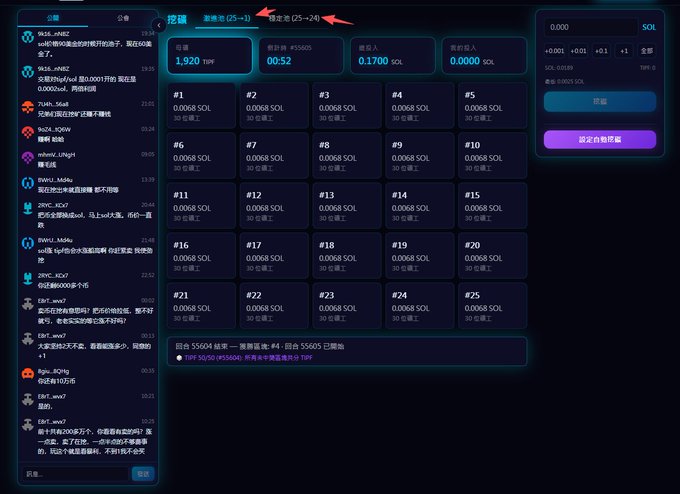
Task: Add +1 SOL to the amount
Action: pos(624,51)
